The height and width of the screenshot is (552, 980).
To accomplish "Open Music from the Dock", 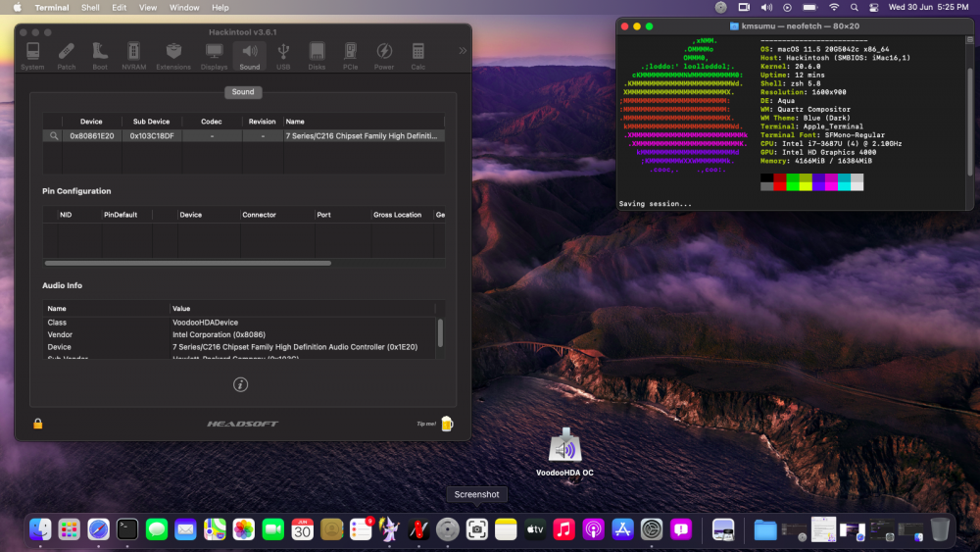I will (563, 529).
